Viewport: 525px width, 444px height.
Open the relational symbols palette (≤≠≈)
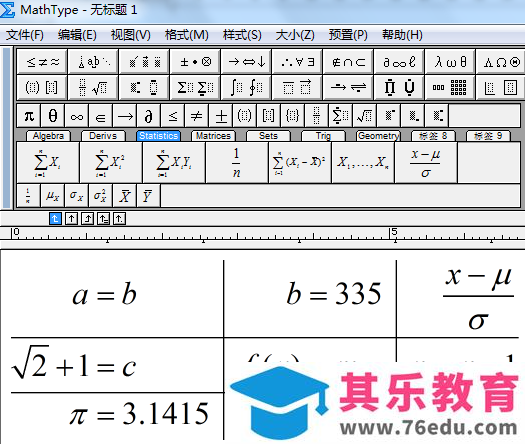point(42,62)
